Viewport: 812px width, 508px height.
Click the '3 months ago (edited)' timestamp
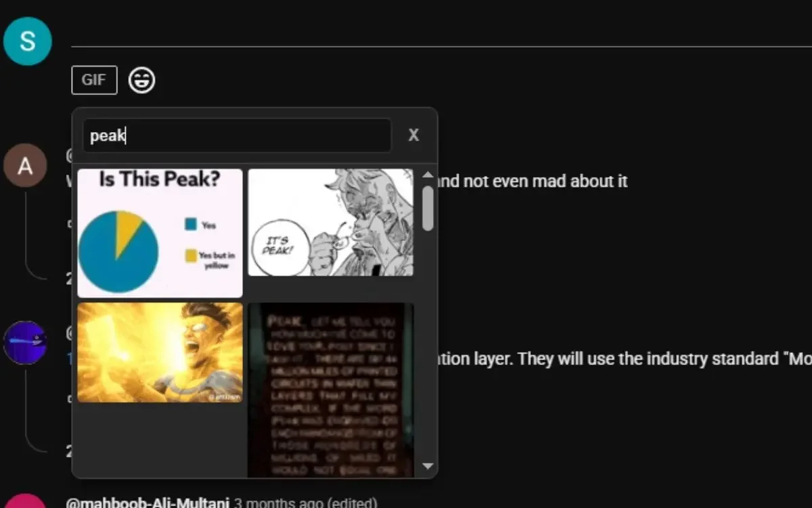pyautogui.click(x=306, y=503)
